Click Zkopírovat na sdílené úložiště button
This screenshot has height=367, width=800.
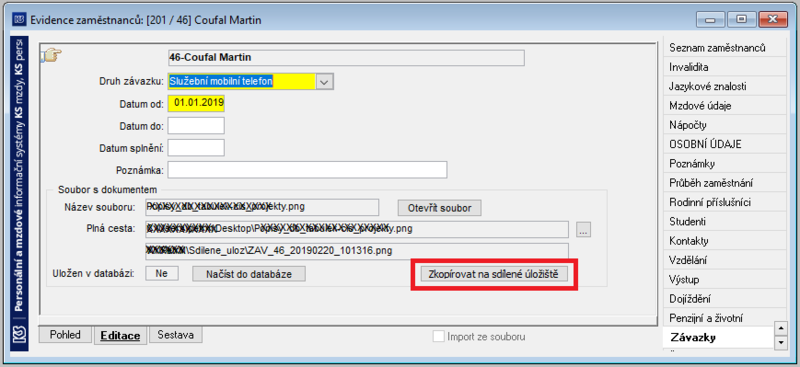click(x=494, y=274)
